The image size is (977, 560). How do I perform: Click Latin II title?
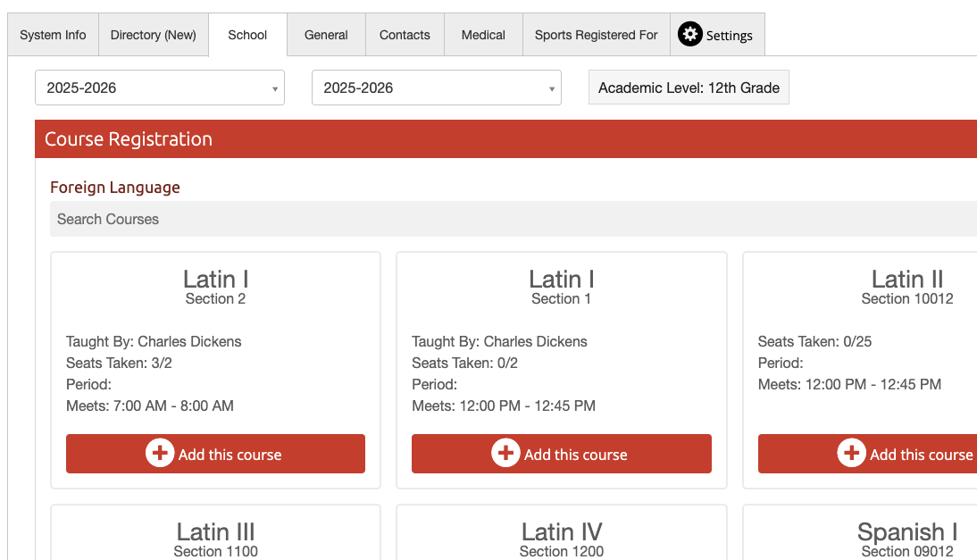tap(907, 279)
